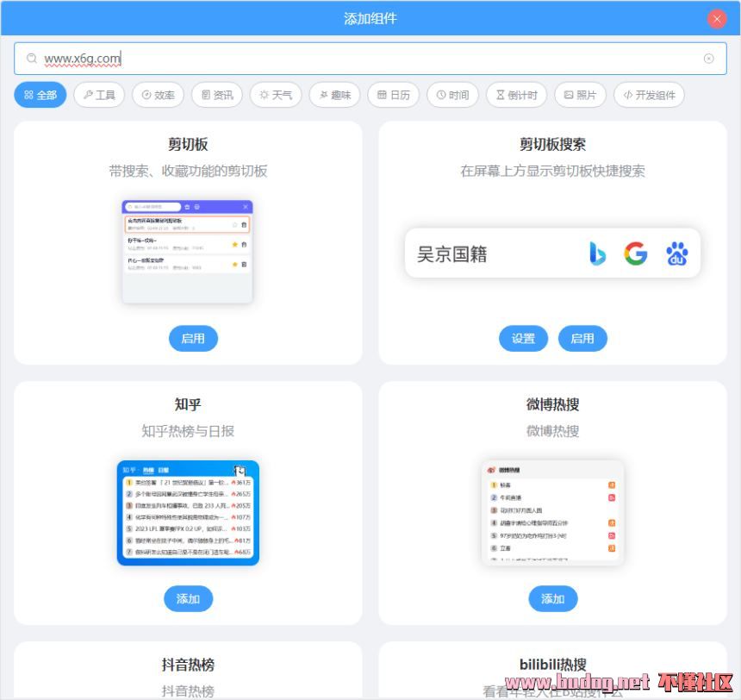Screen dimensions: 741x700
Task: Click the 知乎 card title
Action: click(x=188, y=404)
